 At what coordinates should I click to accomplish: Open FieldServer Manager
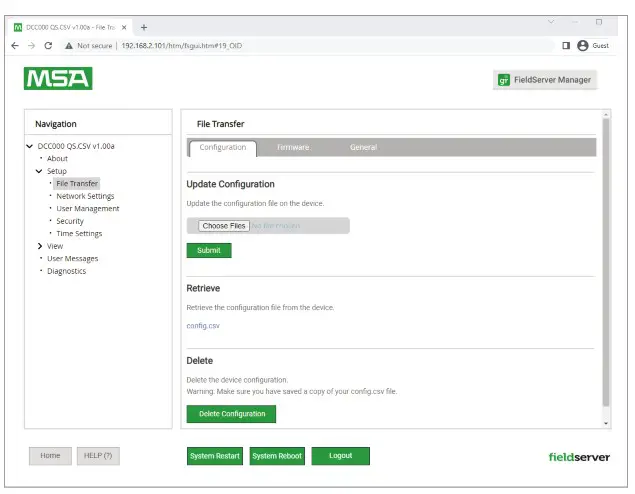pos(545,80)
